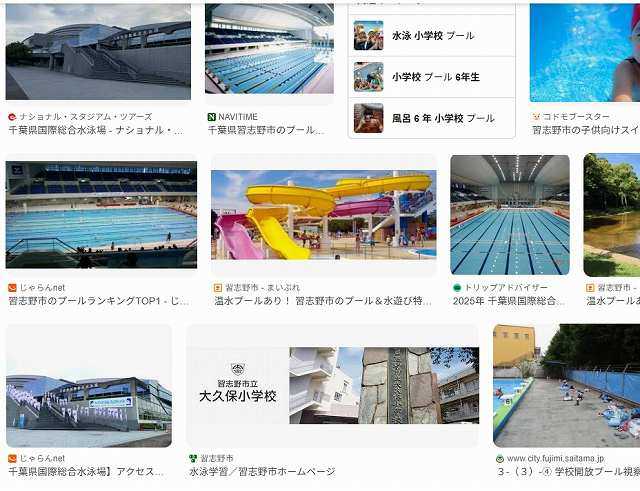This screenshot has width=640, height=491.
Task: Click the 習志野市 city favicon under 大久保小学校 image
Action: coord(193,458)
